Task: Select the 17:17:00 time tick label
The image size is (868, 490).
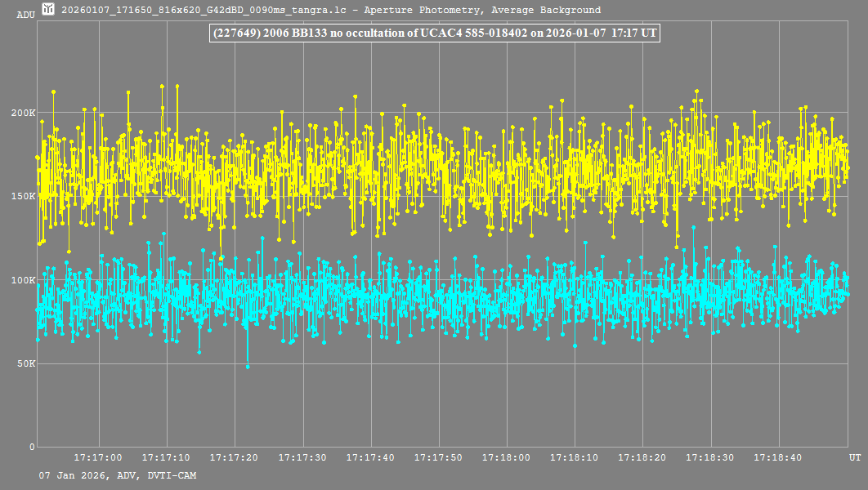Action: pos(98,458)
